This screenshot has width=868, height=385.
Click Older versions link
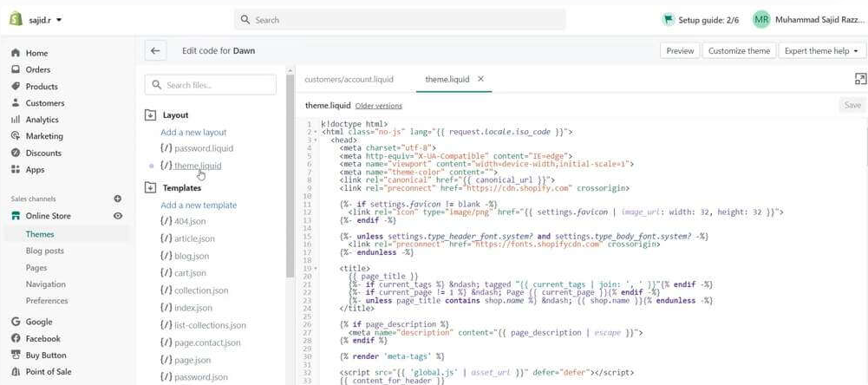(x=379, y=106)
